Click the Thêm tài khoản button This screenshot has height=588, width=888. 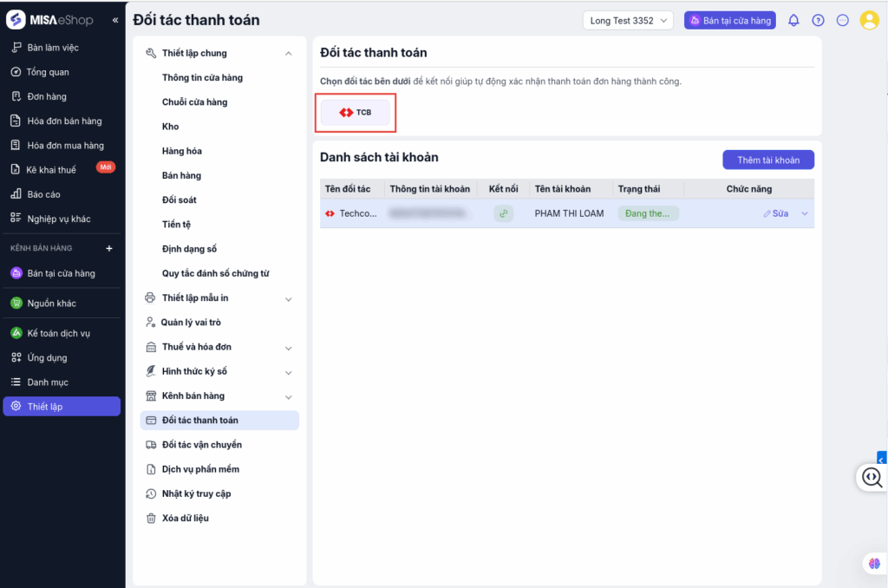[x=768, y=160]
